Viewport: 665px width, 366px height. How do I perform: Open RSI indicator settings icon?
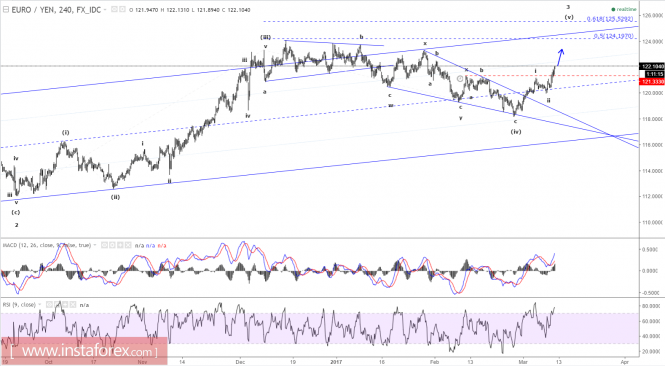pyautogui.click(x=57, y=305)
